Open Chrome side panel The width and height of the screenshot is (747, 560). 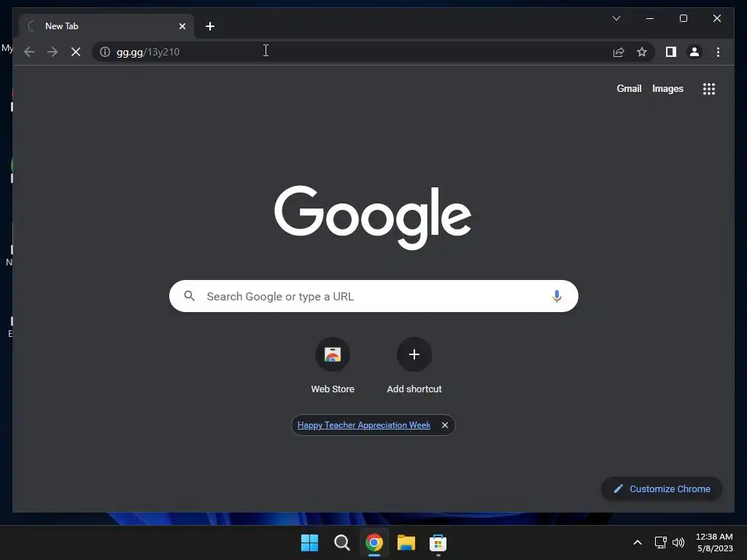pyautogui.click(x=671, y=52)
